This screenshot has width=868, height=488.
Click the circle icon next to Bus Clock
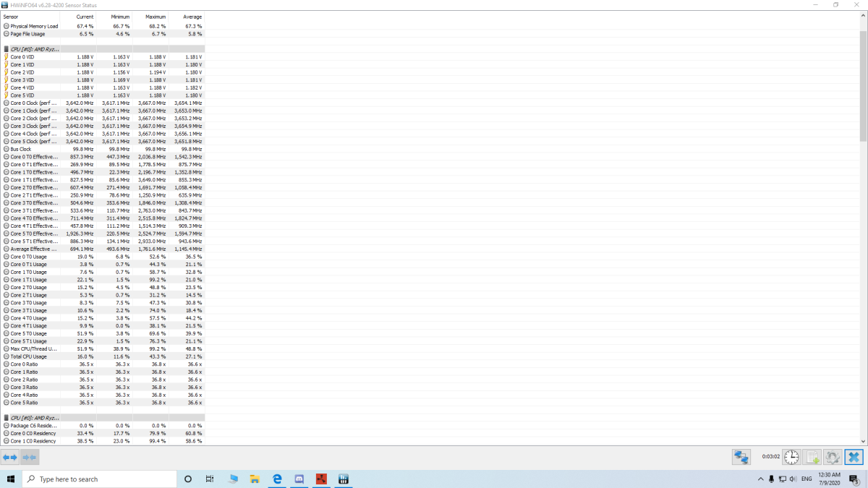(x=7, y=149)
